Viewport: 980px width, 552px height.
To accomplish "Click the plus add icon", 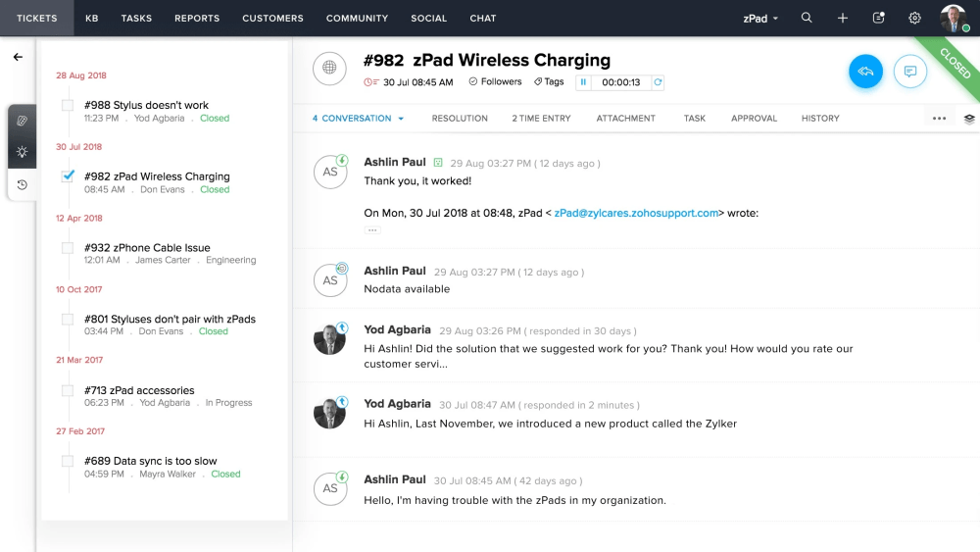I will 843,18.
